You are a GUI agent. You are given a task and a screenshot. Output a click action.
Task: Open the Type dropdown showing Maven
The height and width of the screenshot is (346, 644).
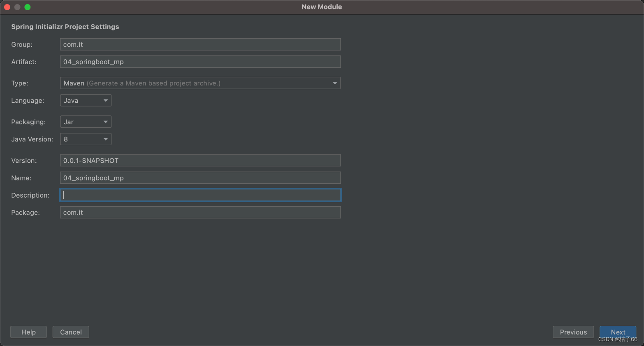200,83
